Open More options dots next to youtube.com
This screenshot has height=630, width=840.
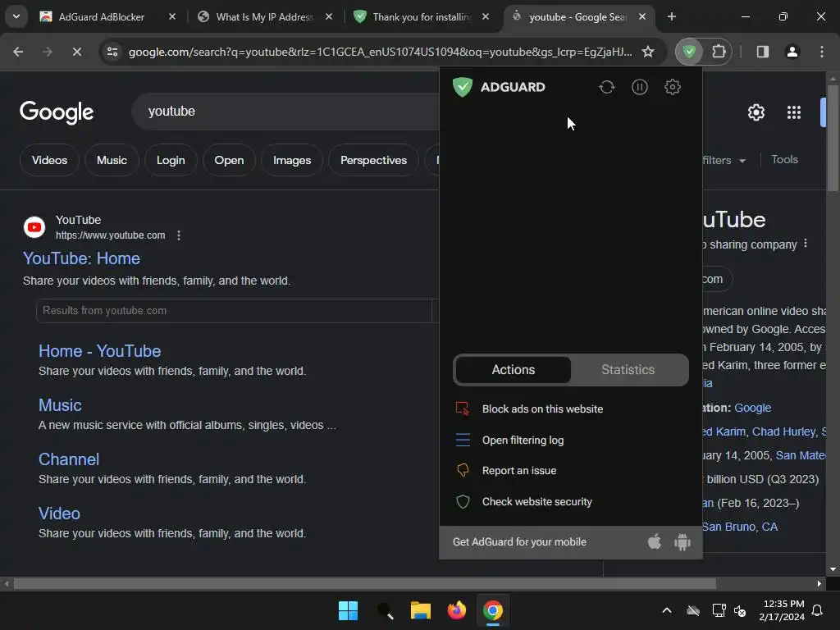pos(178,235)
